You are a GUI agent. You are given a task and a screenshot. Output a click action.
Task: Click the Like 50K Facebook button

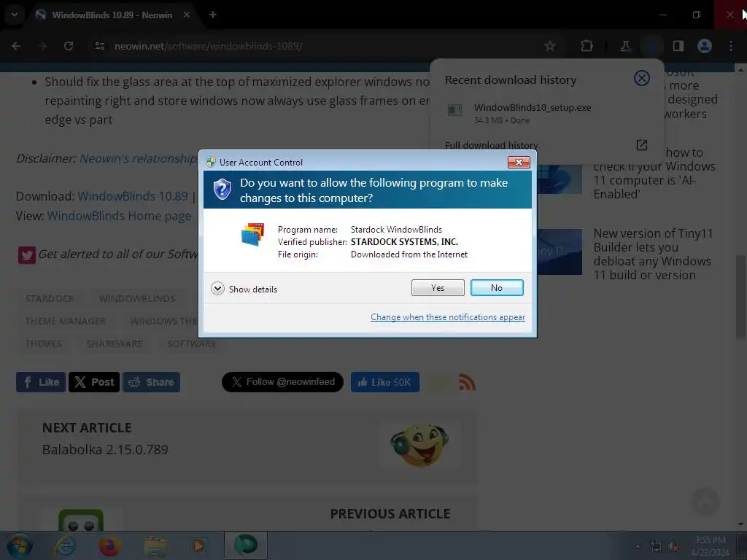coord(385,382)
